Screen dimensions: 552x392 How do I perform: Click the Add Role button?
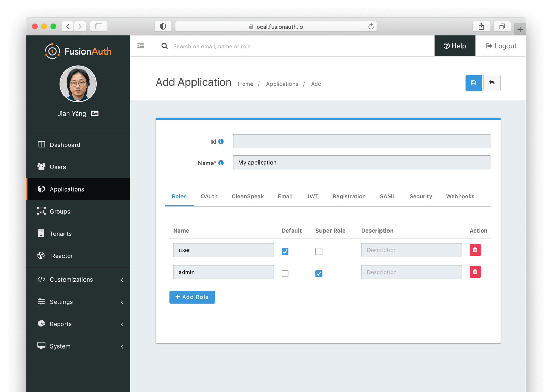point(192,297)
